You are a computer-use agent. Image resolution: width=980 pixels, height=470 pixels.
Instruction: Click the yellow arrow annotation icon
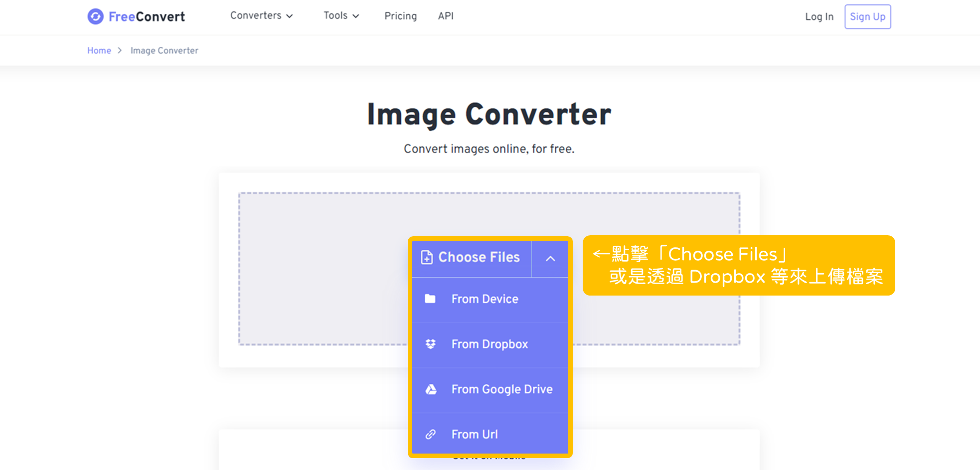601,254
